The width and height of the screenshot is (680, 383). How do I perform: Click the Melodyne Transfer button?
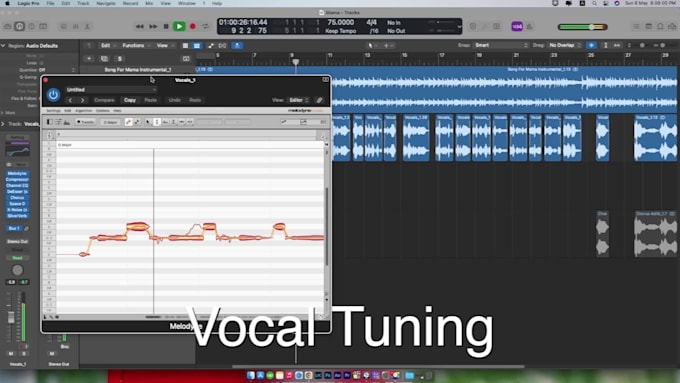tap(85, 122)
